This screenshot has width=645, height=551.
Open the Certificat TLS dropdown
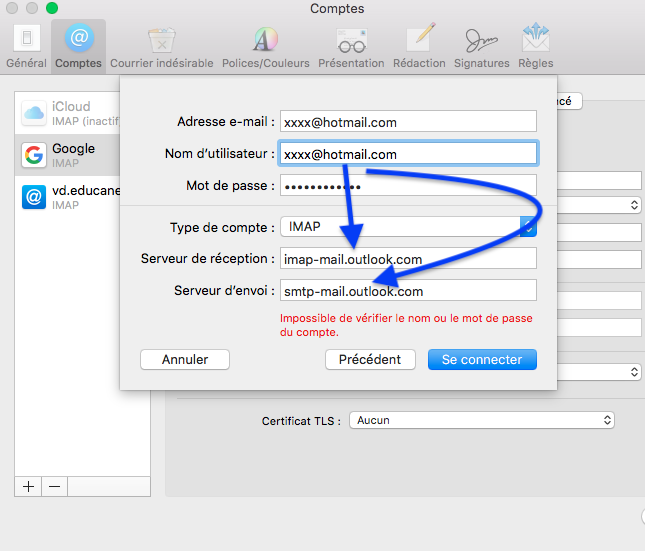pyautogui.click(x=482, y=420)
